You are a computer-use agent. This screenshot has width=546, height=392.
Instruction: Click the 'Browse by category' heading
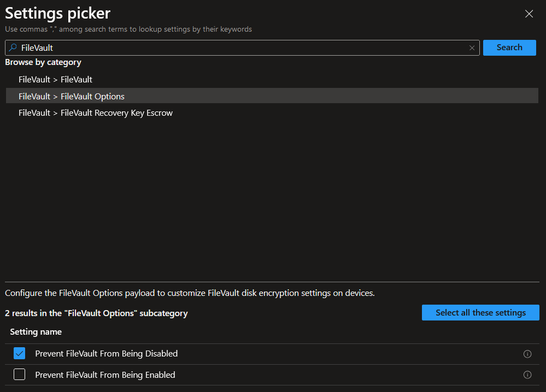click(43, 62)
